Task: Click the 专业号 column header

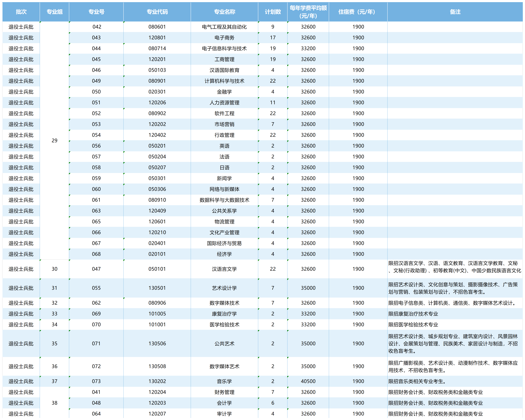Action: (96, 12)
